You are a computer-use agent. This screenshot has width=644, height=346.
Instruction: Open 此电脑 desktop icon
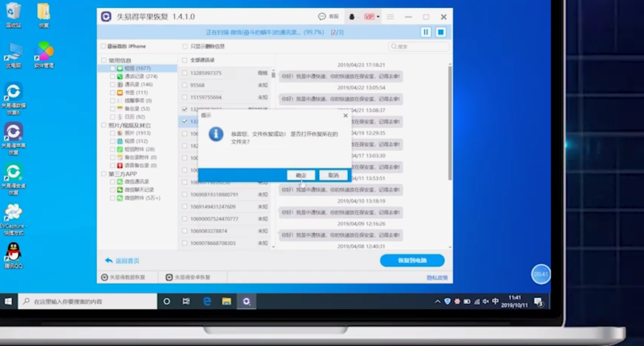click(13, 55)
